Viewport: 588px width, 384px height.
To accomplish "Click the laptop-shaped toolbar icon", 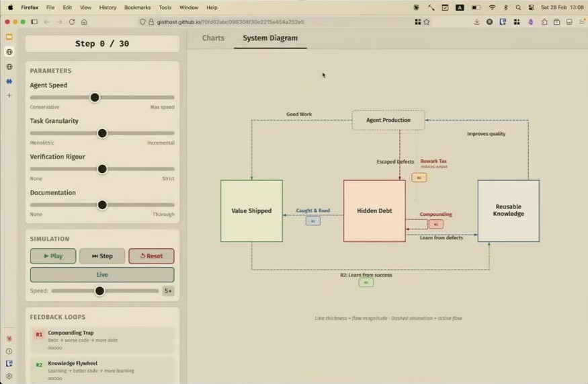I will point(569,22).
